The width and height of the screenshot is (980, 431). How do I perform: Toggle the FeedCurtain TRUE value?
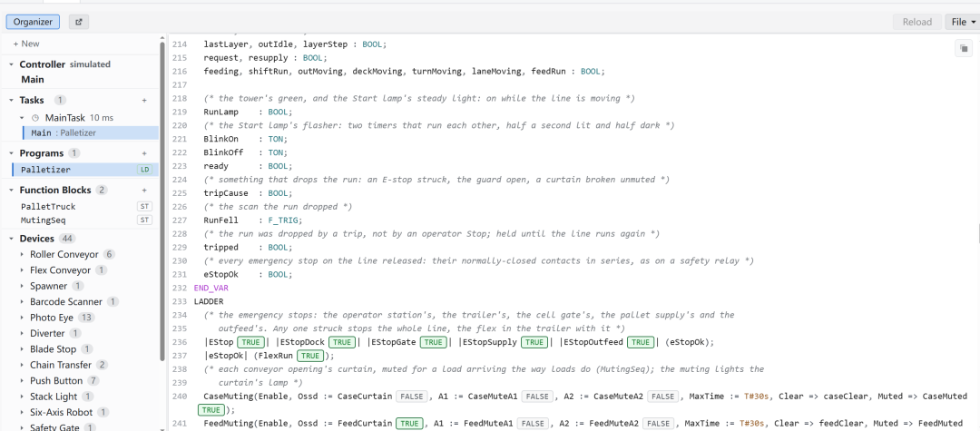pos(409,424)
